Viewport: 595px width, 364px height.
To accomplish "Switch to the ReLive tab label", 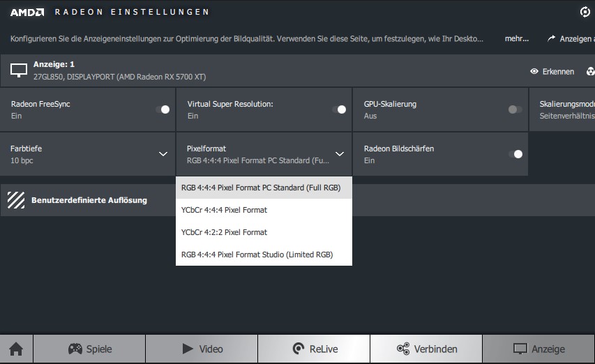I will pos(324,349).
